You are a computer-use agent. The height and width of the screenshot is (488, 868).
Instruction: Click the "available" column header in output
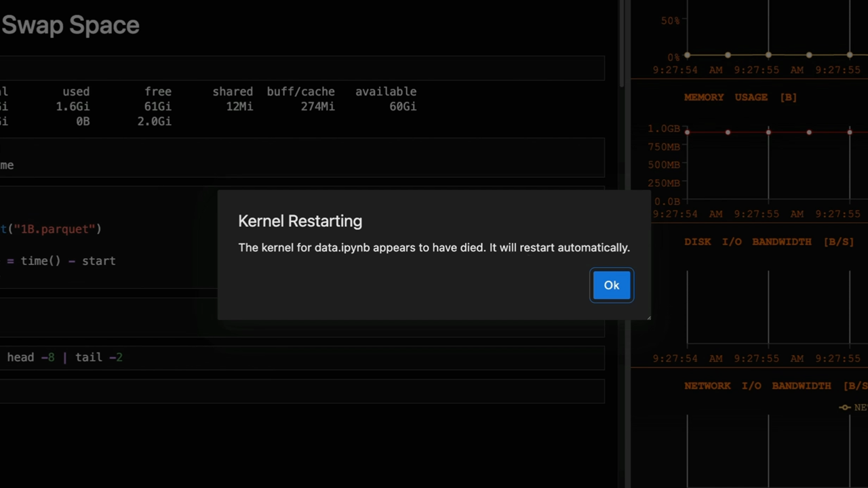point(385,91)
